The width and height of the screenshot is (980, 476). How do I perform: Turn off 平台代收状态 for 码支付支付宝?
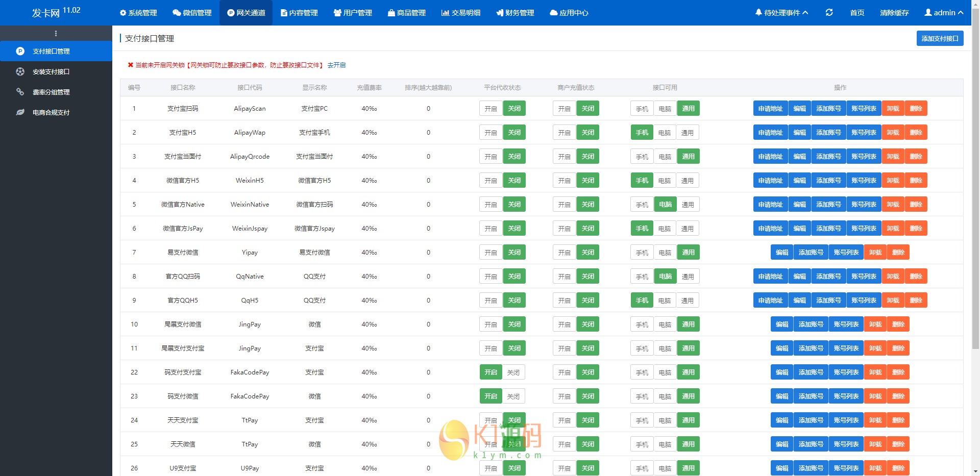[513, 372]
